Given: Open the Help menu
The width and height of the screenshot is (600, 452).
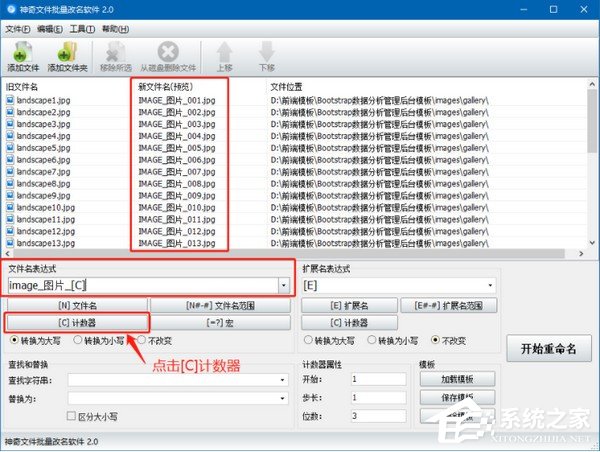Looking at the screenshot, I should [x=115, y=29].
